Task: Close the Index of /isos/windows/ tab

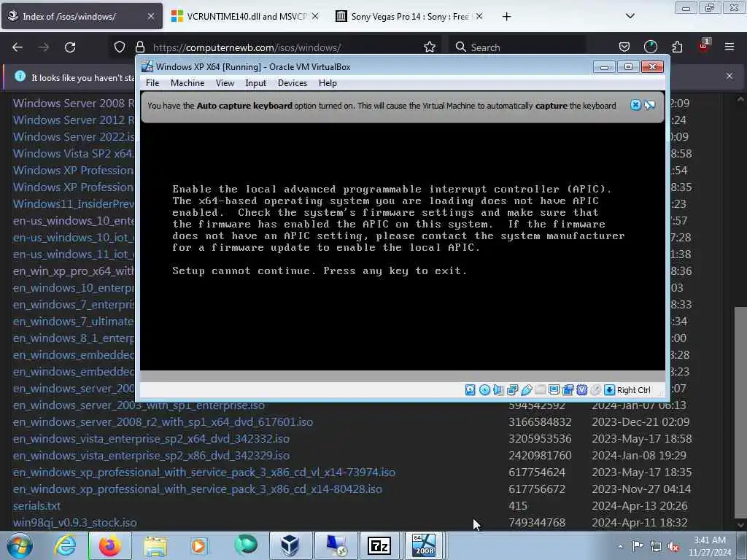Action: click(x=150, y=16)
